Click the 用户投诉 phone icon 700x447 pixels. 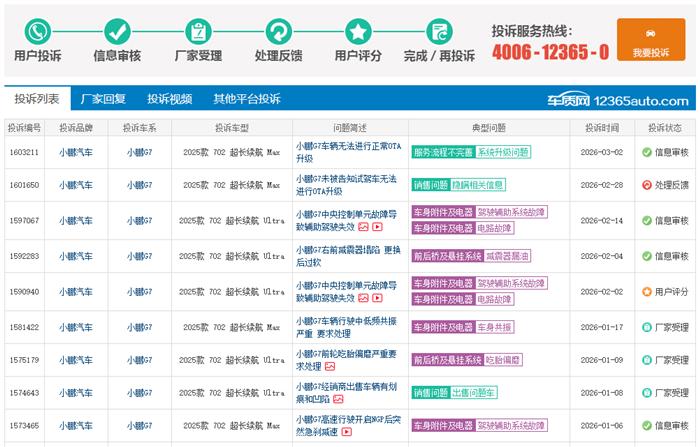pyautogui.click(x=37, y=30)
